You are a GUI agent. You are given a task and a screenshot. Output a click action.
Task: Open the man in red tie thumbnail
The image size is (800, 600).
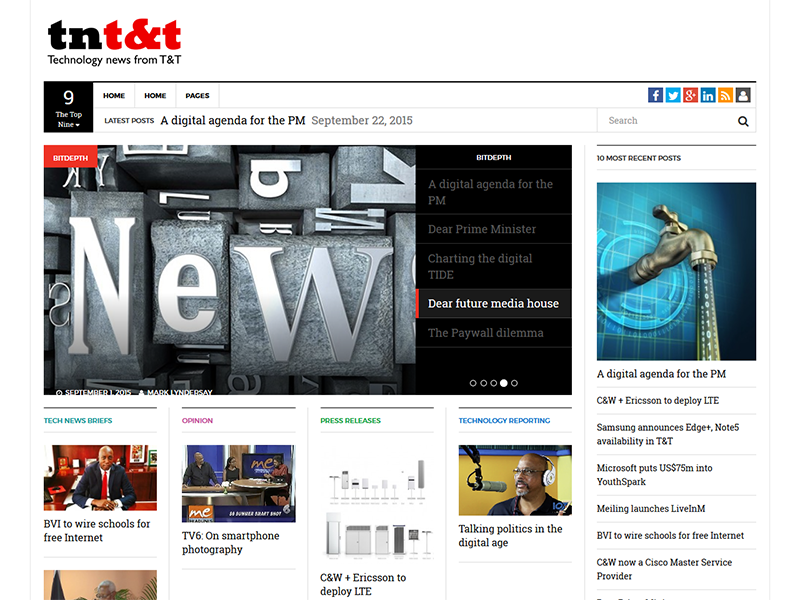[x=101, y=478]
